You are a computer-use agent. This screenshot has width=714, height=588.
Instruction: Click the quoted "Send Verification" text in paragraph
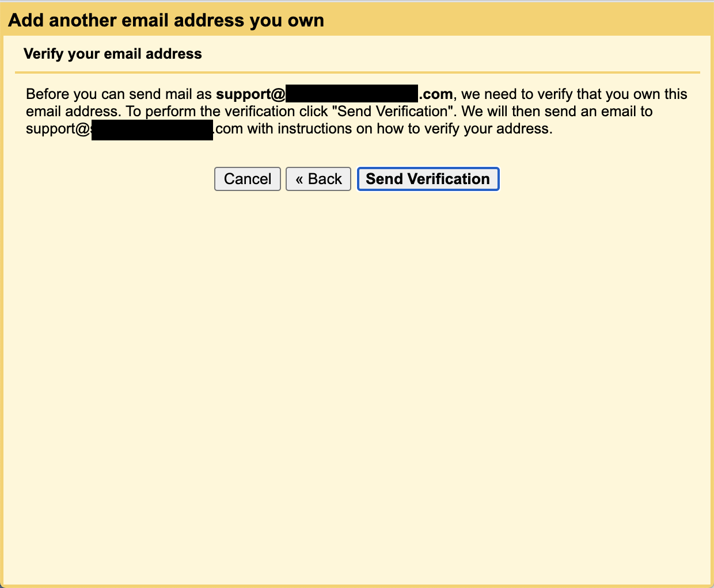click(x=393, y=112)
